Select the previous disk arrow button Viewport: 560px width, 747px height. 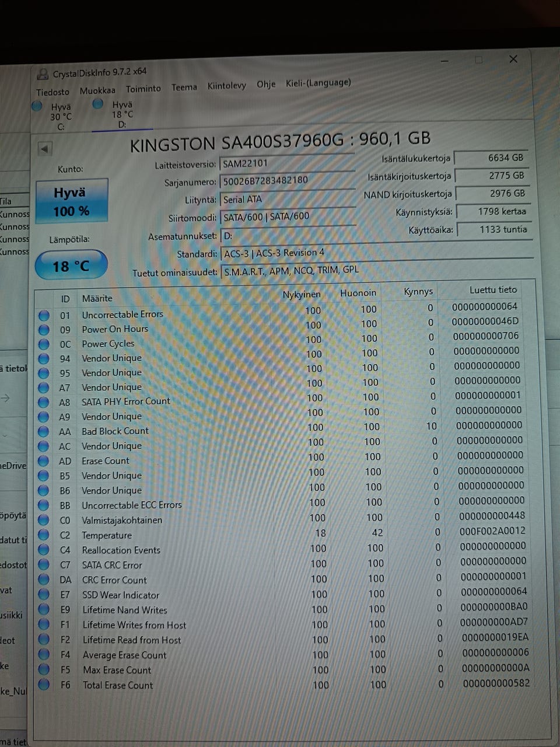(x=45, y=148)
